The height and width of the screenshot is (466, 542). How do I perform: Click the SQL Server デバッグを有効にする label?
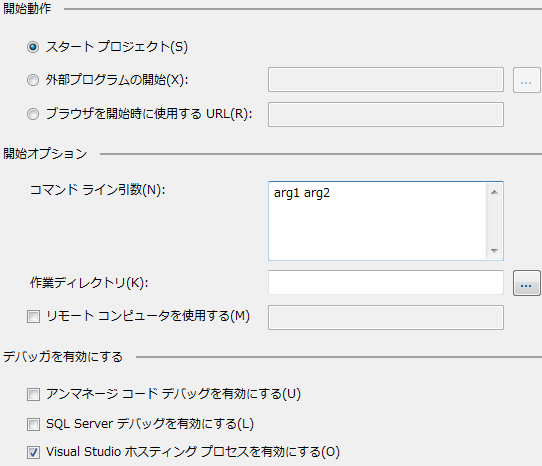(150, 424)
